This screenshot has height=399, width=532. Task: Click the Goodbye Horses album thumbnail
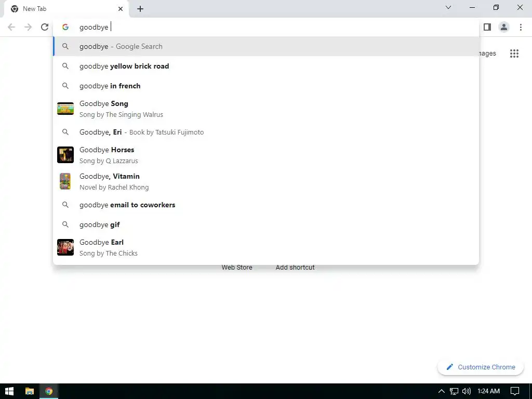65,155
